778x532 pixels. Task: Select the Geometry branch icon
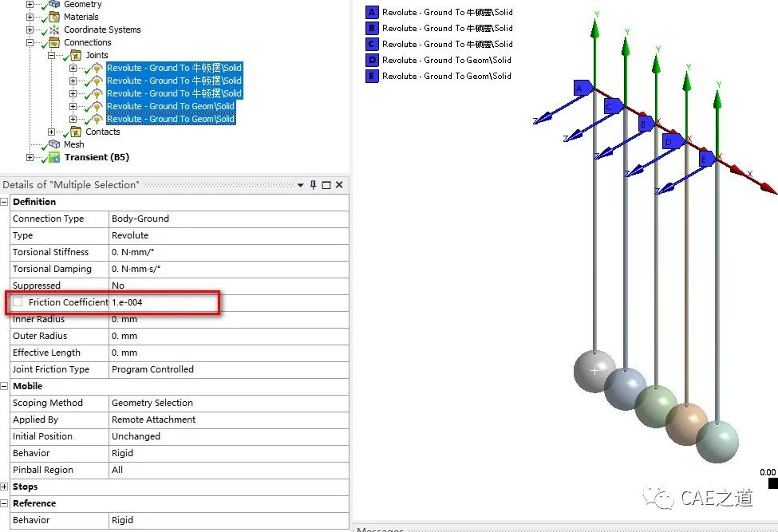[x=54, y=4]
